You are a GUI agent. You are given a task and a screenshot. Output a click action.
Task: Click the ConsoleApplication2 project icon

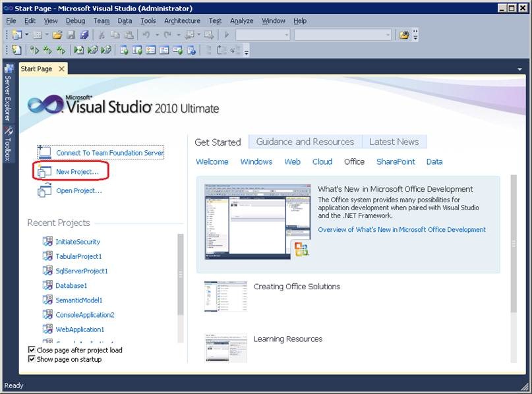[x=47, y=314]
